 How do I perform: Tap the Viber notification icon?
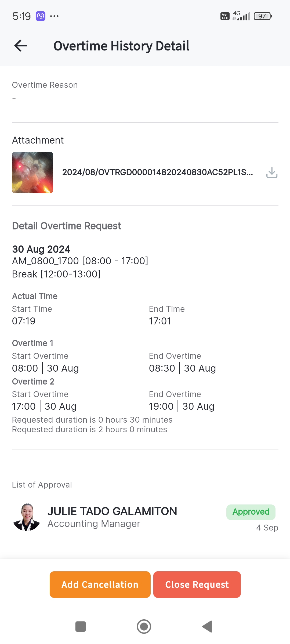41,16
